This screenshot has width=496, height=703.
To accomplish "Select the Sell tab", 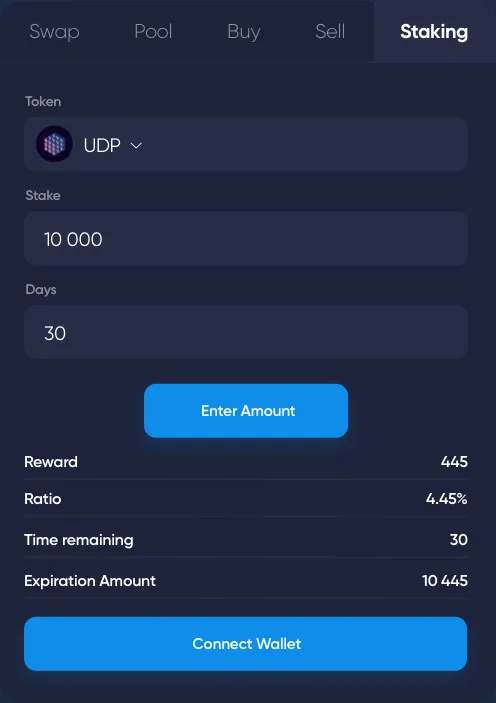I will (330, 31).
